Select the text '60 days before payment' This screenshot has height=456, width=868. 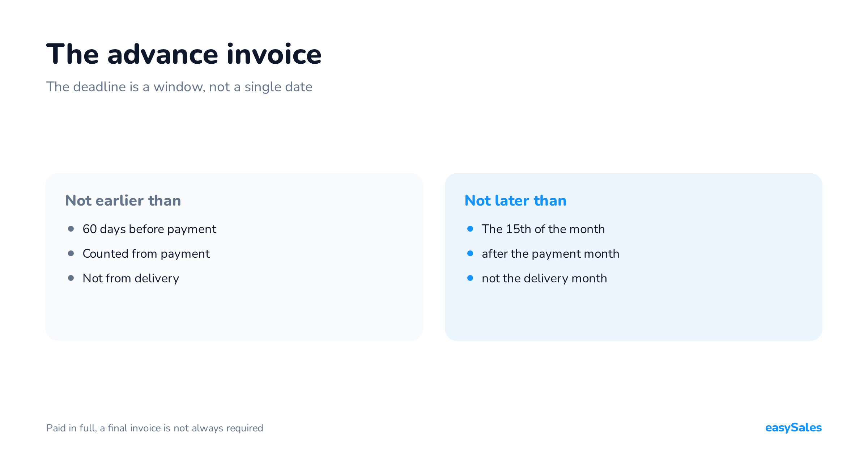[149, 229]
